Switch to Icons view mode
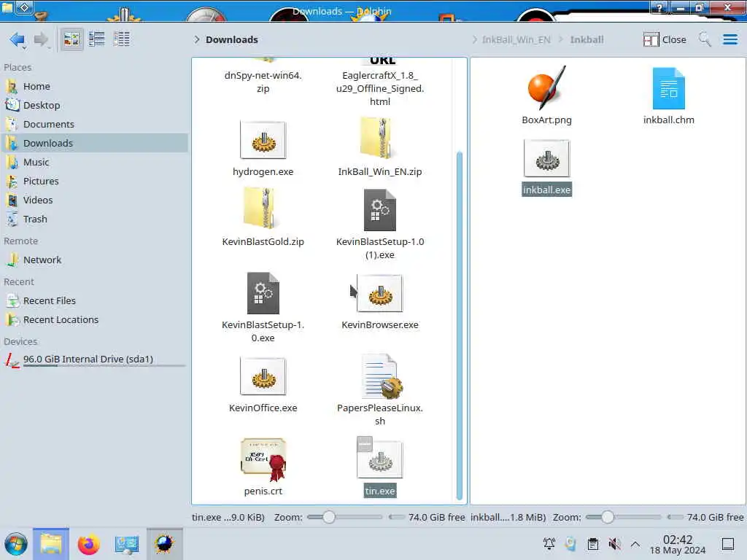 point(71,39)
